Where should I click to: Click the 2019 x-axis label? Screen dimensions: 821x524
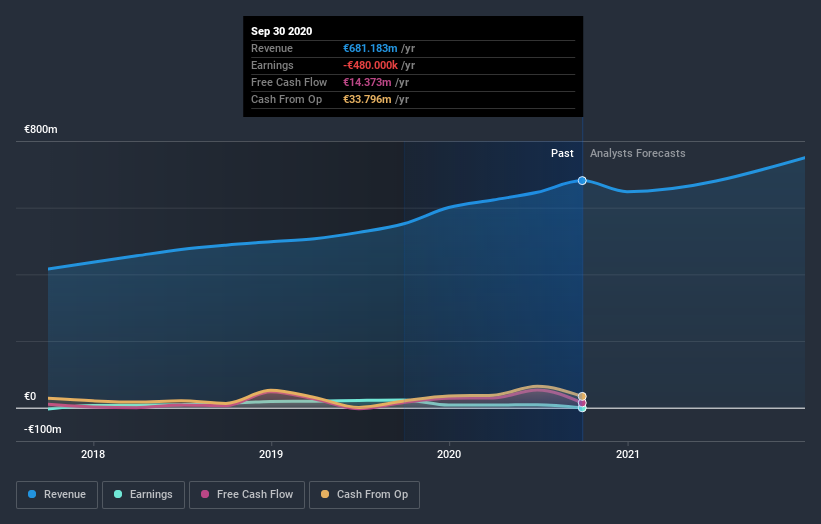pyautogui.click(x=271, y=454)
